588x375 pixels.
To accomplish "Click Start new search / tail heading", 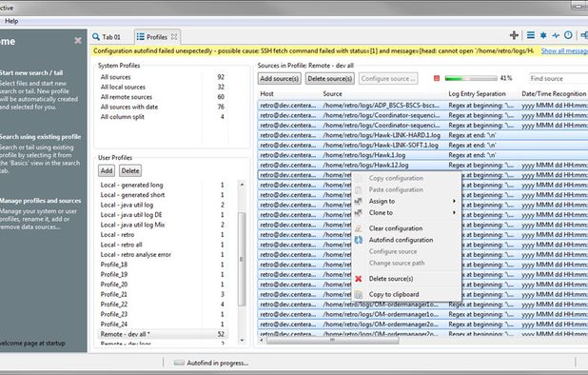I will point(30,72).
